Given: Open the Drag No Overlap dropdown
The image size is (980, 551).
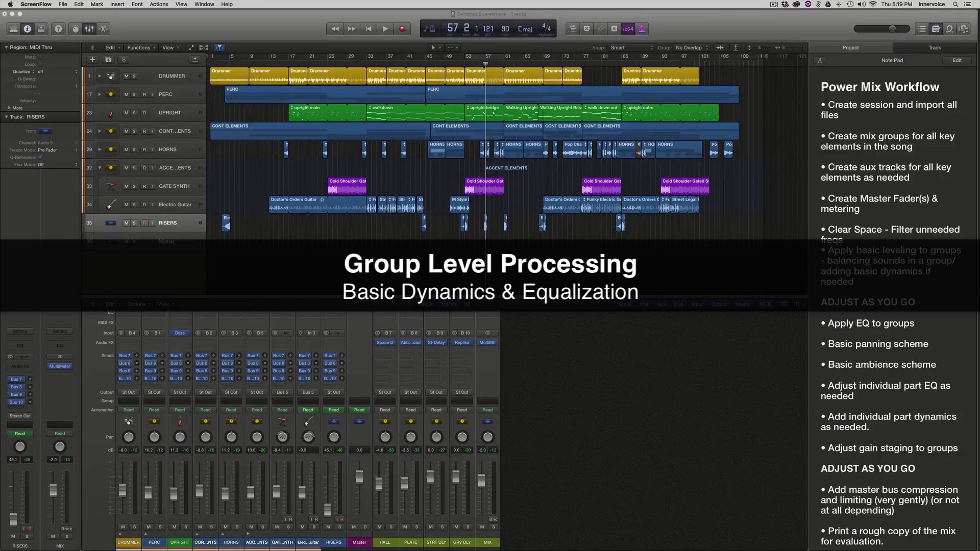Looking at the screenshot, I should click(x=692, y=47).
